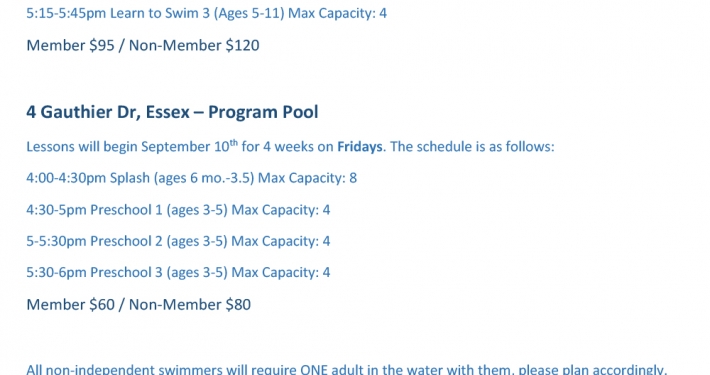Click the Member $60 / Non-Member $80 text

(x=139, y=304)
